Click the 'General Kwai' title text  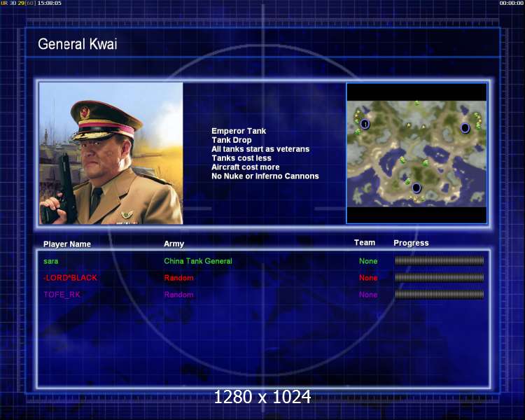coord(77,44)
